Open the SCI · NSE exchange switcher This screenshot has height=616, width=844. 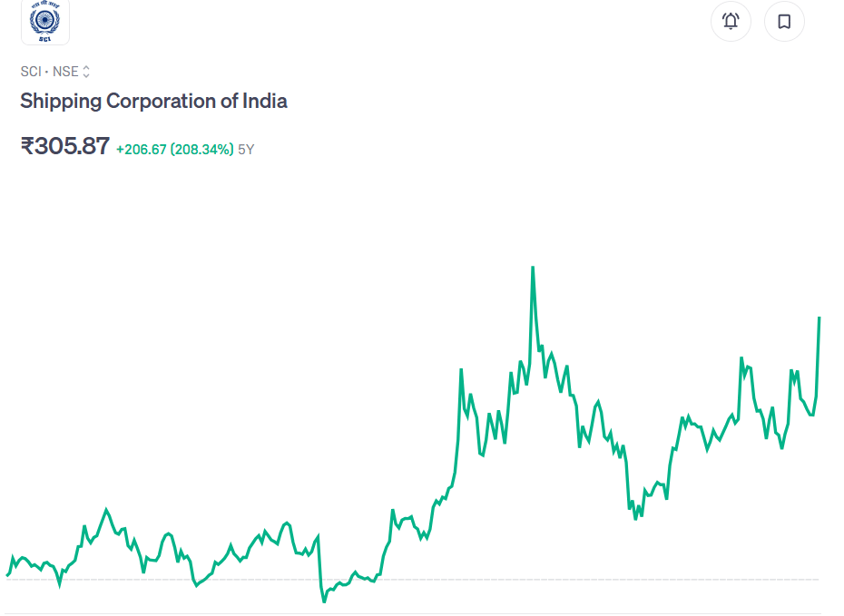pyautogui.click(x=54, y=72)
